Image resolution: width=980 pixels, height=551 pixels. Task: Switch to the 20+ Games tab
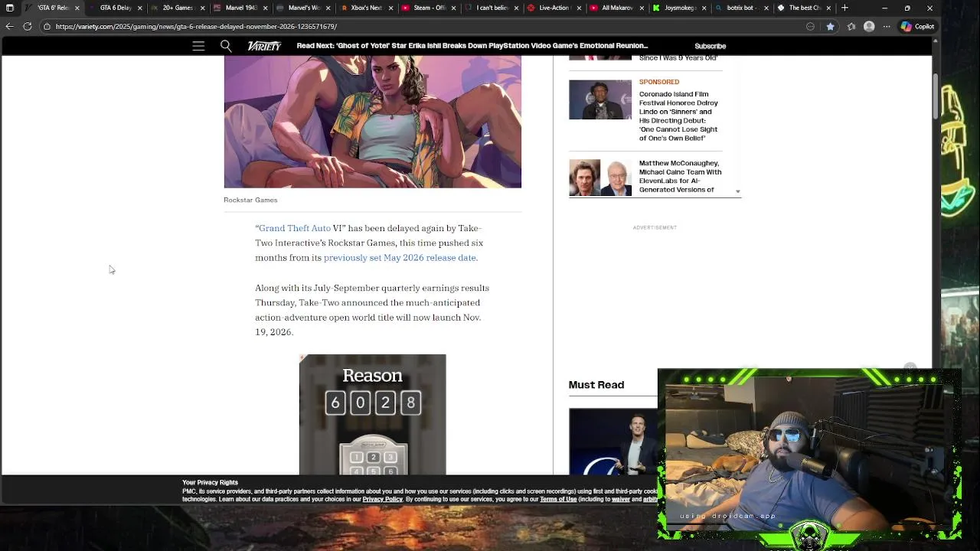click(178, 8)
